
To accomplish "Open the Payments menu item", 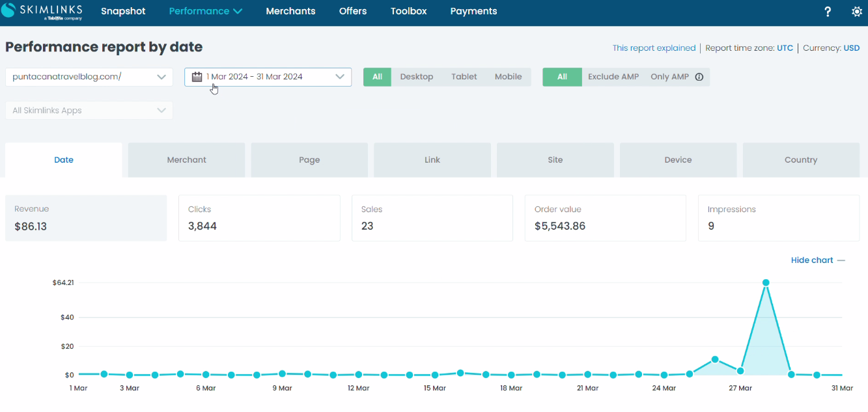I will tap(474, 11).
